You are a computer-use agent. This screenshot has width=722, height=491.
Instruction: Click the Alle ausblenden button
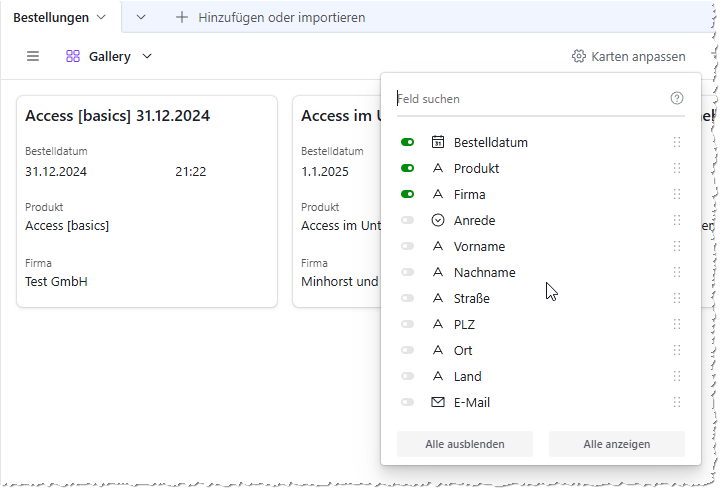tap(464, 443)
